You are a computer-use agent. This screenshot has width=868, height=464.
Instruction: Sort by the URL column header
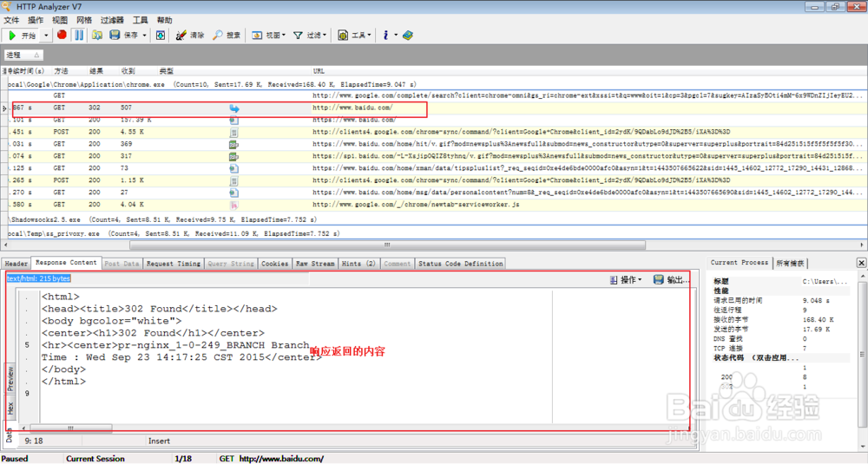319,71
